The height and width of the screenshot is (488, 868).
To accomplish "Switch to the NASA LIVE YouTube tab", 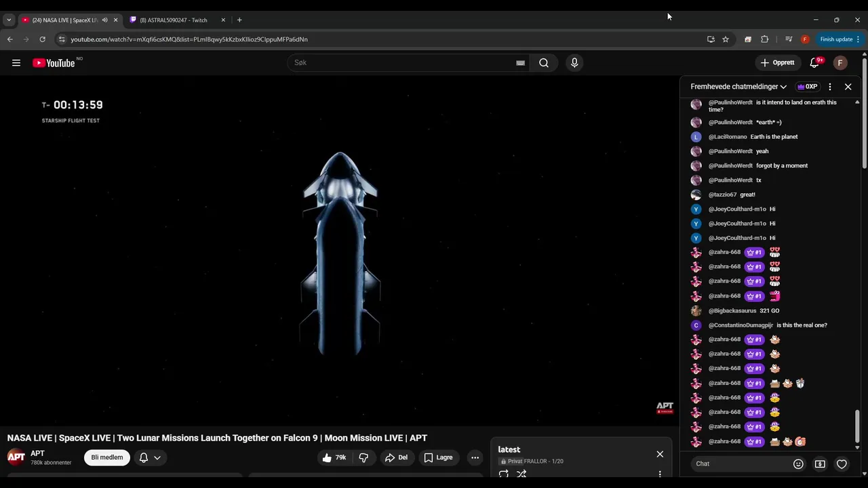I will (x=64, y=20).
